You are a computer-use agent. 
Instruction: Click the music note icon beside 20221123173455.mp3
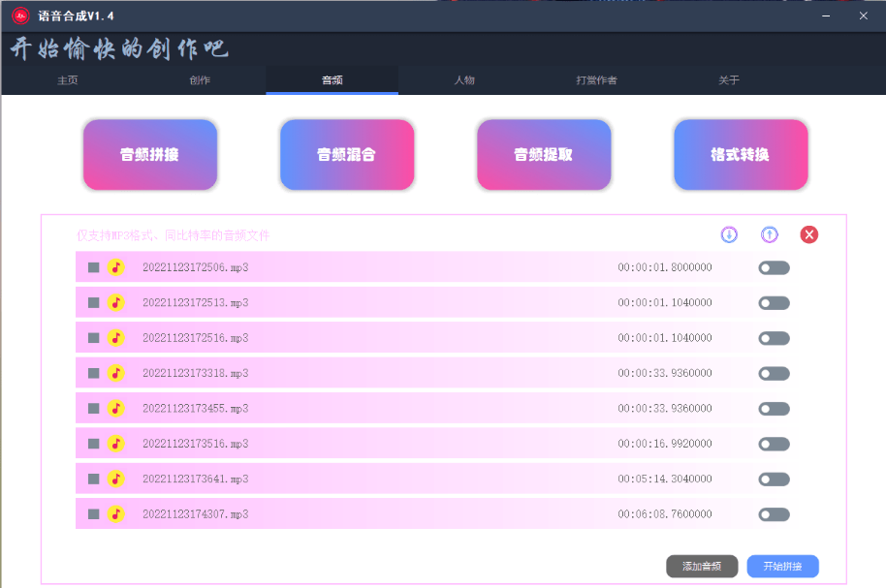(116, 408)
